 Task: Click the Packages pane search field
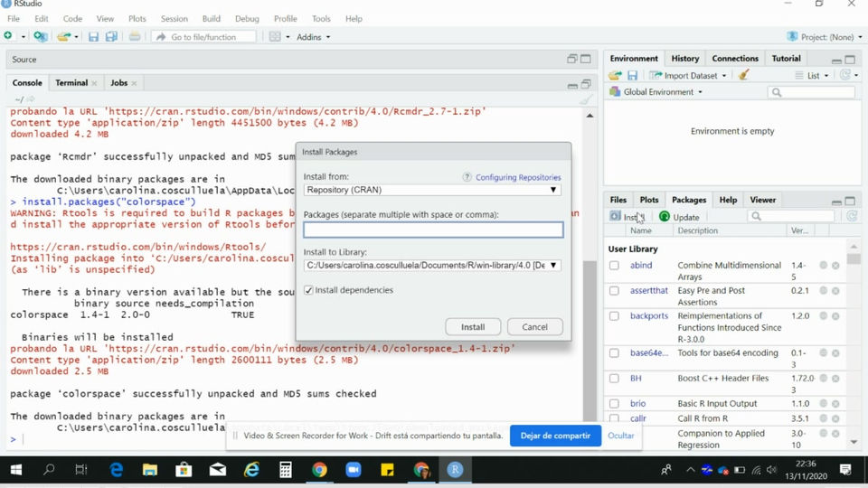tap(790, 216)
